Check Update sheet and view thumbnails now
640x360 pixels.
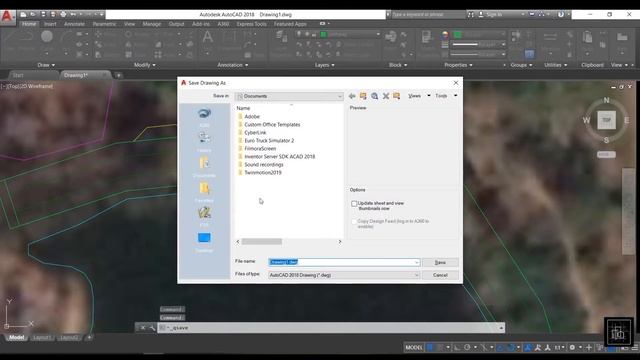click(354, 204)
